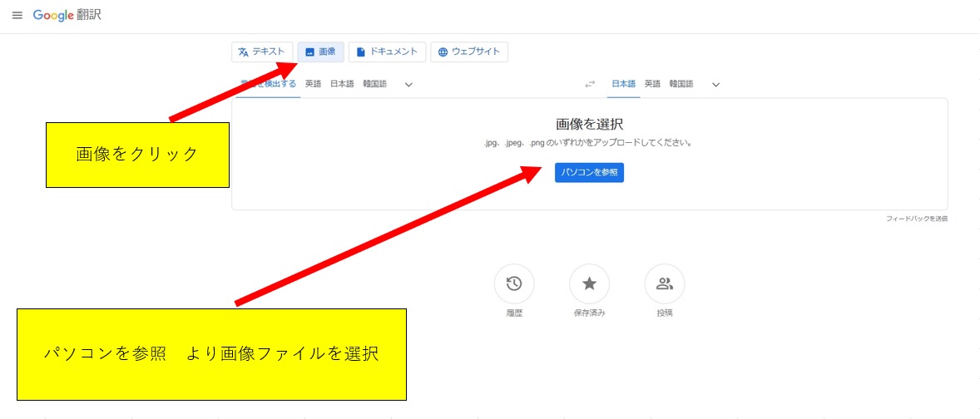Select 日本語 as the target language

623,84
